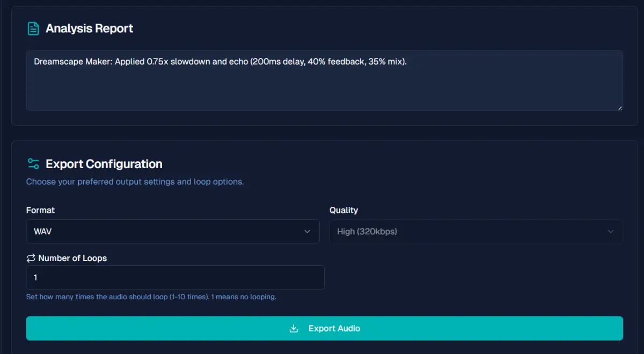Click the Analysis Report heading
Screen dimensions: 644x354
[x=89, y=28]
